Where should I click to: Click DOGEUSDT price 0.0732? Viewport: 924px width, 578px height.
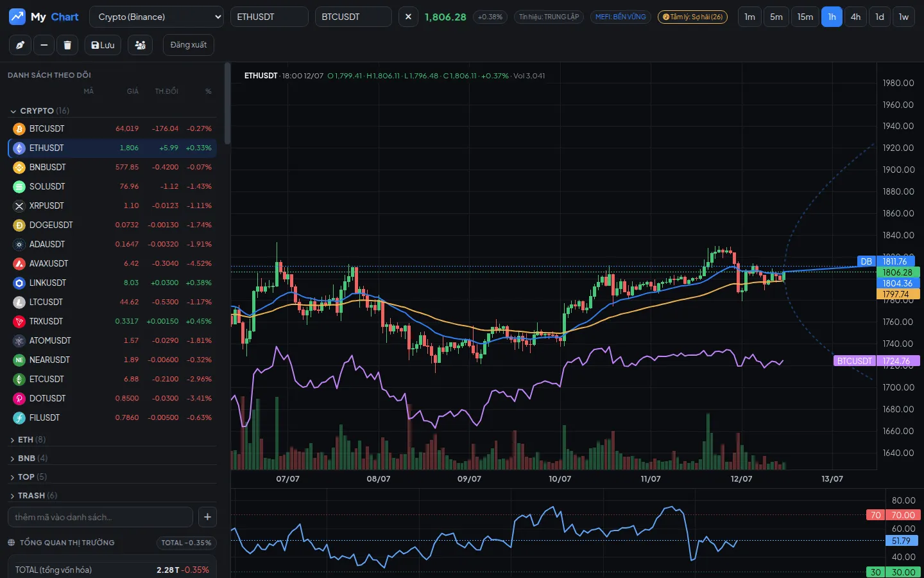127,225
